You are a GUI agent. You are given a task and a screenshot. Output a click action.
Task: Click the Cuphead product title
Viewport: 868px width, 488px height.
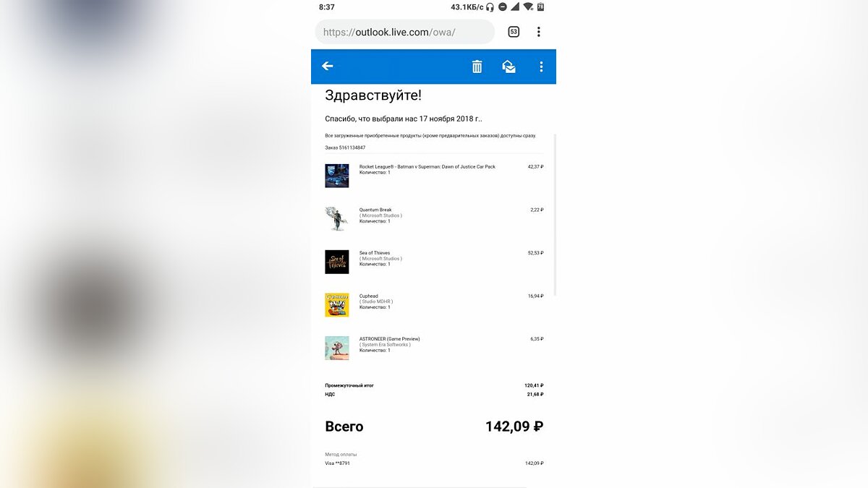(x=369, y=296)
